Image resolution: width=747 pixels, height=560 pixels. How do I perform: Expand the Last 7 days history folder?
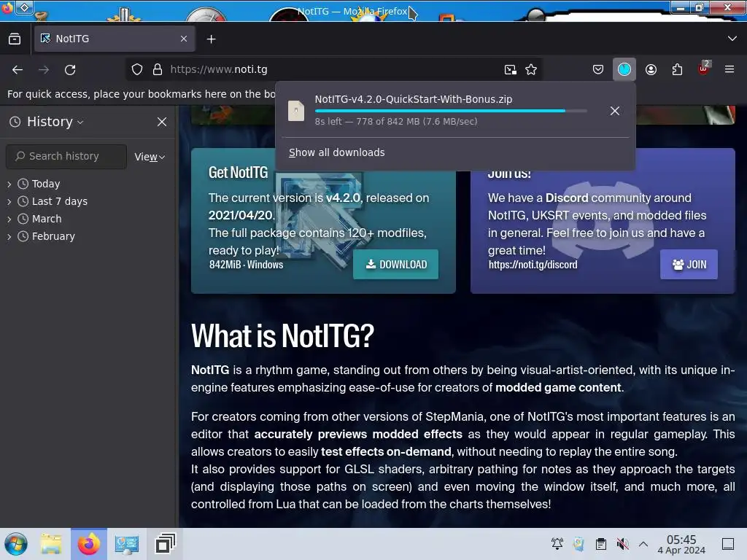tap(9, 201)
